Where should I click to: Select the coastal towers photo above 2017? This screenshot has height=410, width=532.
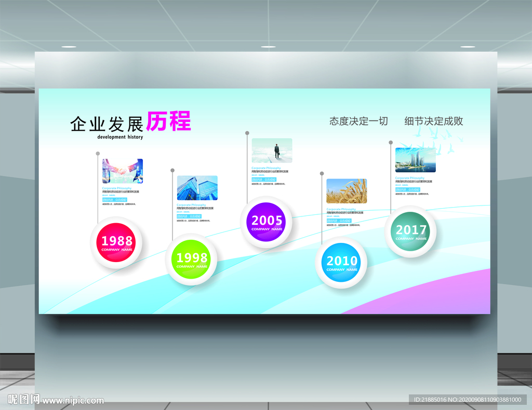click(x=415, y=160)
